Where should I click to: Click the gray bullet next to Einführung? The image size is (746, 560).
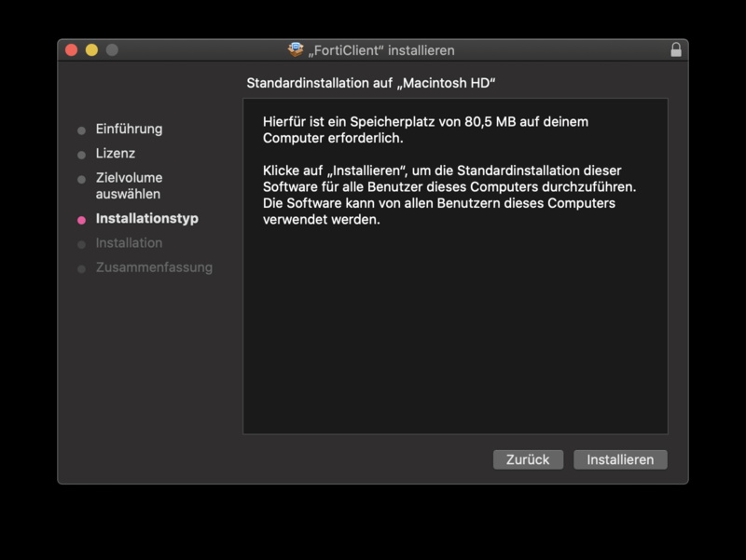point(82,130)
